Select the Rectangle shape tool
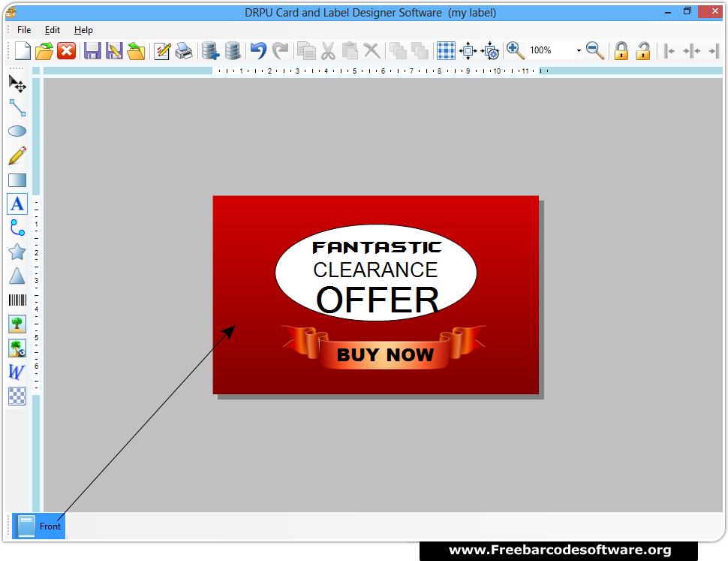Viewport: 728px width, 561px height. click(x=17, y=179)
